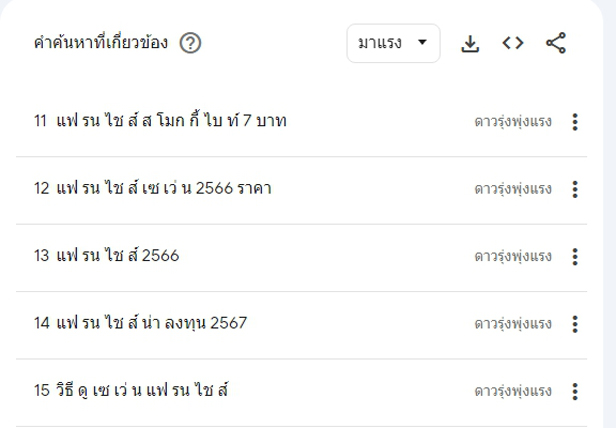
Task: Click the ดาวรุ่งพุ่งแรง label on row 13
Action: tap(513, 257)
